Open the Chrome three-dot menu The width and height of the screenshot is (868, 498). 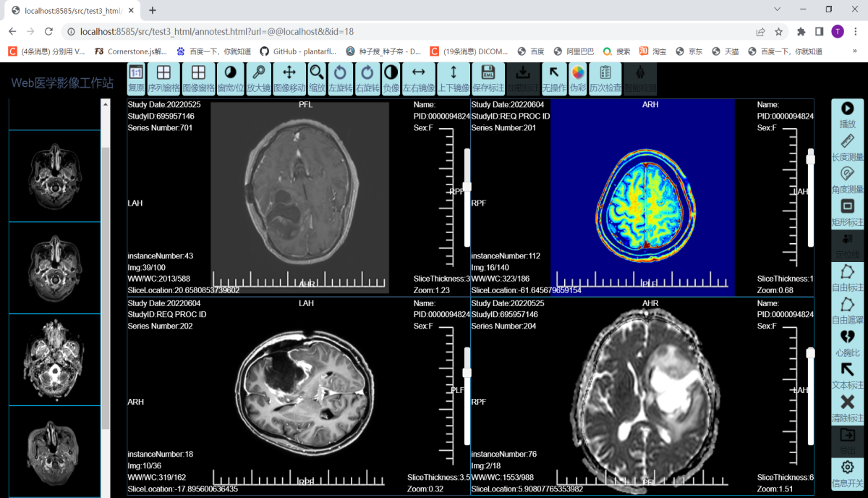(x=856, y=32)
